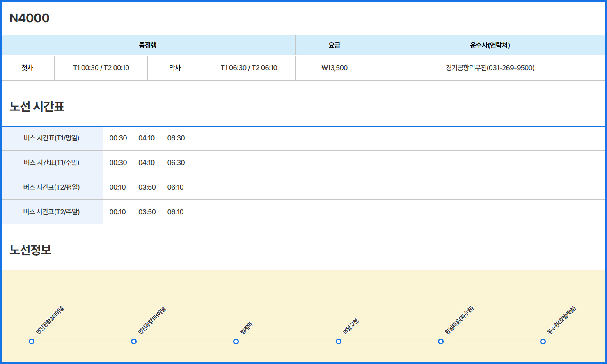Click the 첫차 label cell
Viewport: 607px width, 364px height.
27,68
